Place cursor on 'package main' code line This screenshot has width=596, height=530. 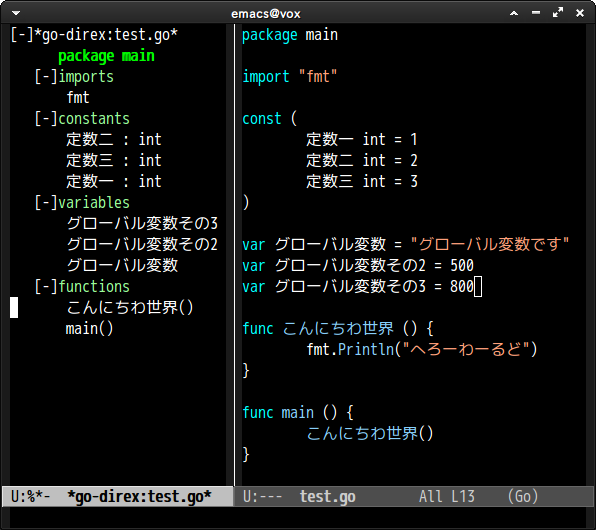point(290,35)
